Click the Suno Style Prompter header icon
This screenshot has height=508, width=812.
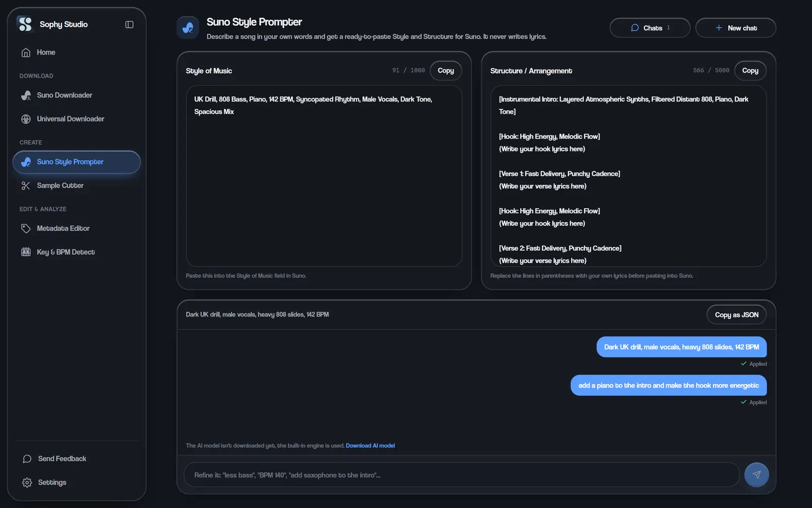188,27
